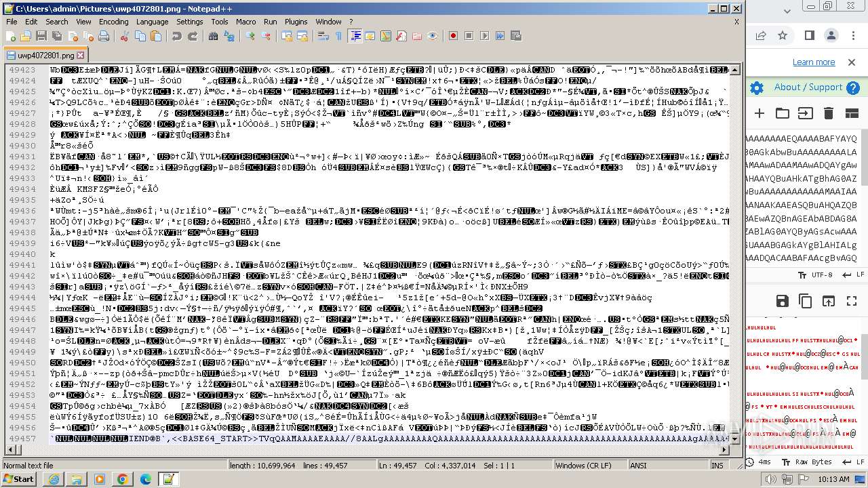Open About / Support link
The image size is (868, 488).
coord(808,87)
